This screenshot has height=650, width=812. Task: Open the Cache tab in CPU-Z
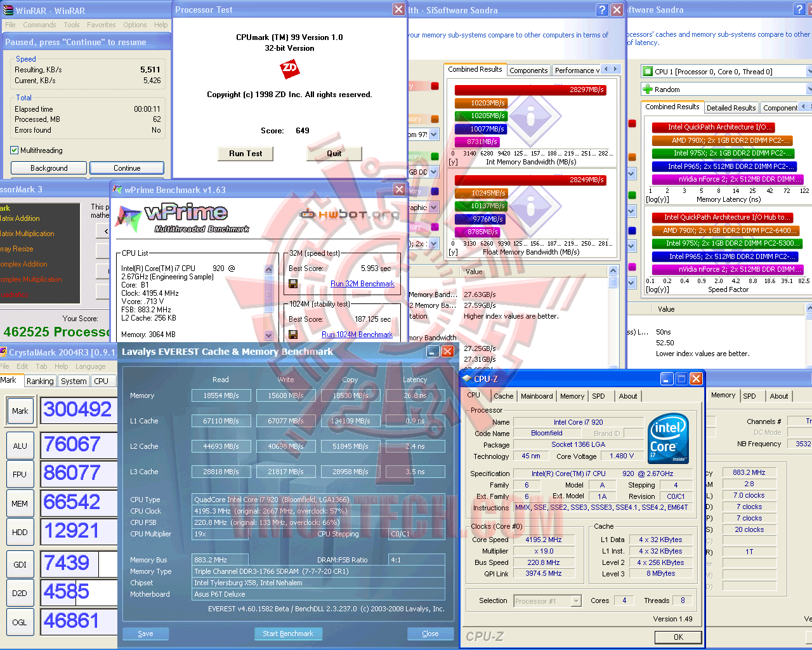[x=504, y=396]
